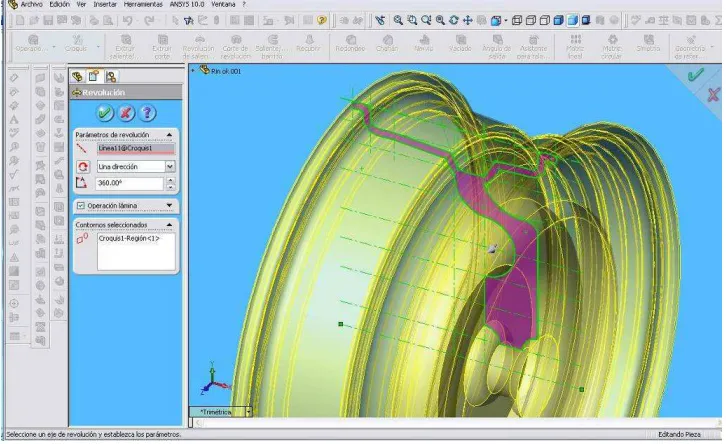The image size is (726, 444).
Task: Click the select filter icon in standard toolbar
Action: pyautogui.click(x=188, y=20)
